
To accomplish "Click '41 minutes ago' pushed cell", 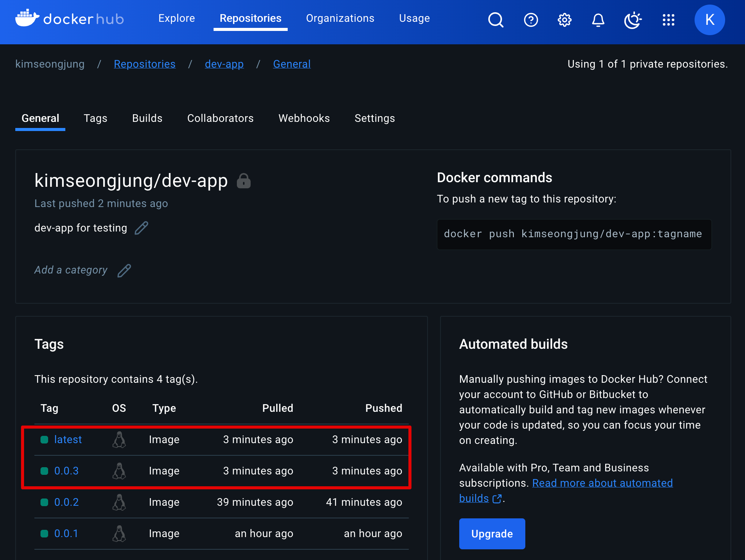I will pyautogui.click(x=364, y=502).
